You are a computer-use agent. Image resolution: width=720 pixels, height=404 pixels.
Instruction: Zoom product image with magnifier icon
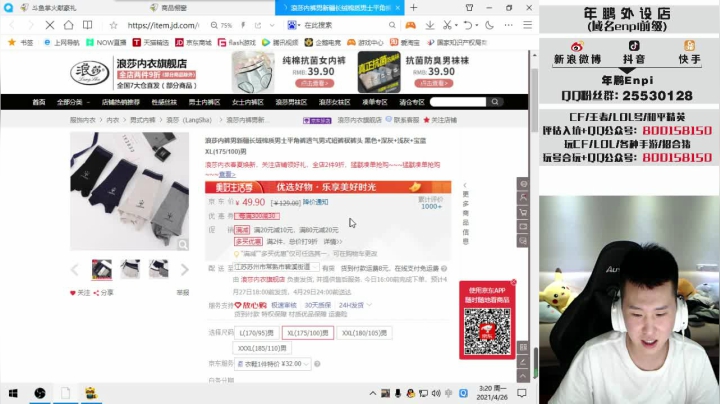point(183,245)
